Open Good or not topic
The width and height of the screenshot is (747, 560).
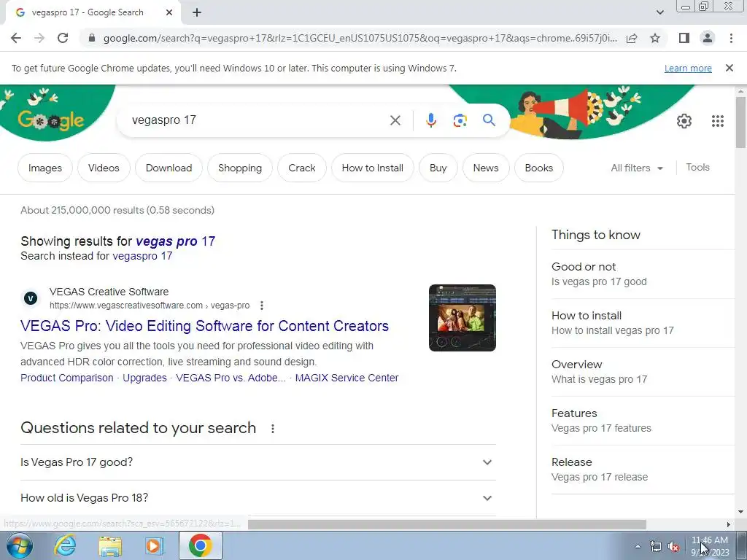coord(643,274)
